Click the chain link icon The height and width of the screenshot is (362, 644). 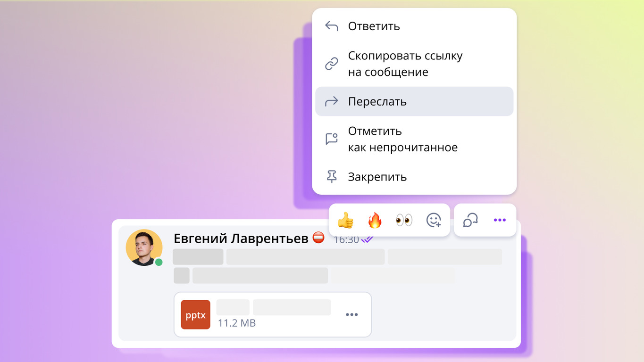click(x=332, y=64)
